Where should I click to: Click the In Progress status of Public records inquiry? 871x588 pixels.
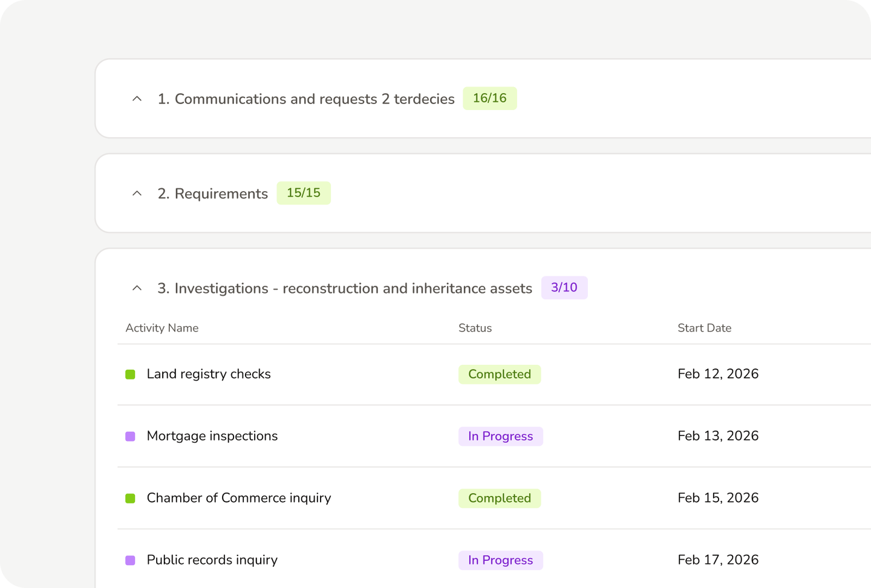click(501, 560)
